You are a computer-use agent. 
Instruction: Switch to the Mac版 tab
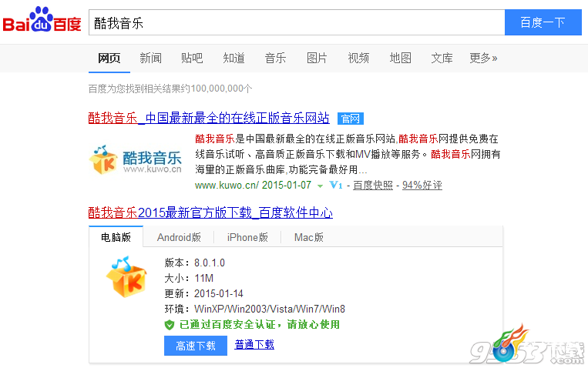(308, 237)
